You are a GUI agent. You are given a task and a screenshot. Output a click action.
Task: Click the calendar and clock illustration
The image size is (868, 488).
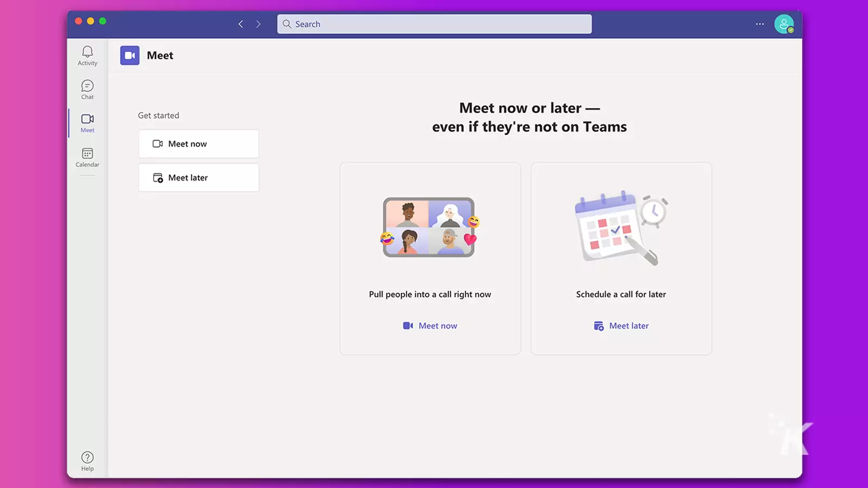pyautogui.click(x=621, y=228)
